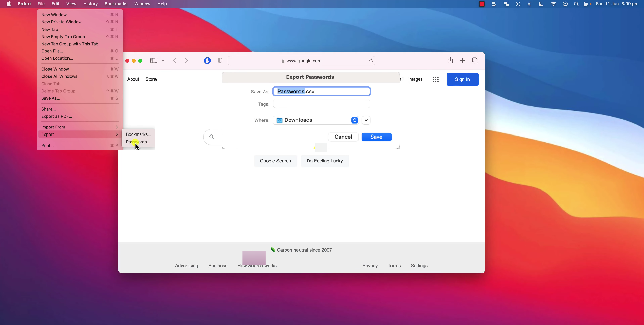This screenshot has height=325, width=644.
Task: Open the Business footer link
Action: [218, 266]
